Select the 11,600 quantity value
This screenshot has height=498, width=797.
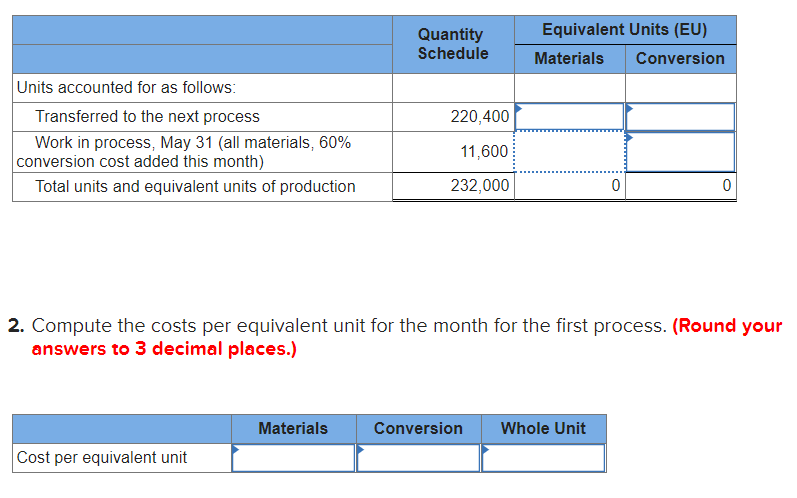(484, 151)
